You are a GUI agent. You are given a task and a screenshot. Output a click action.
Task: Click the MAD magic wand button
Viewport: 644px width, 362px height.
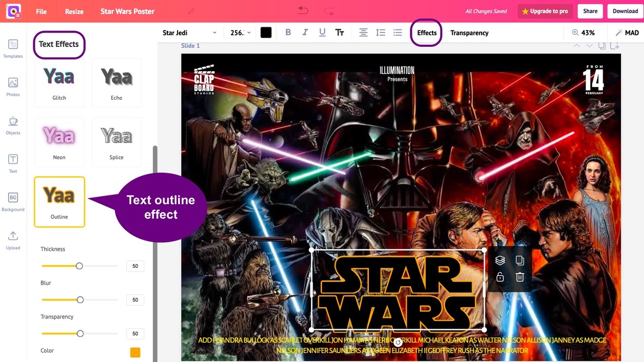click(627, 33)
